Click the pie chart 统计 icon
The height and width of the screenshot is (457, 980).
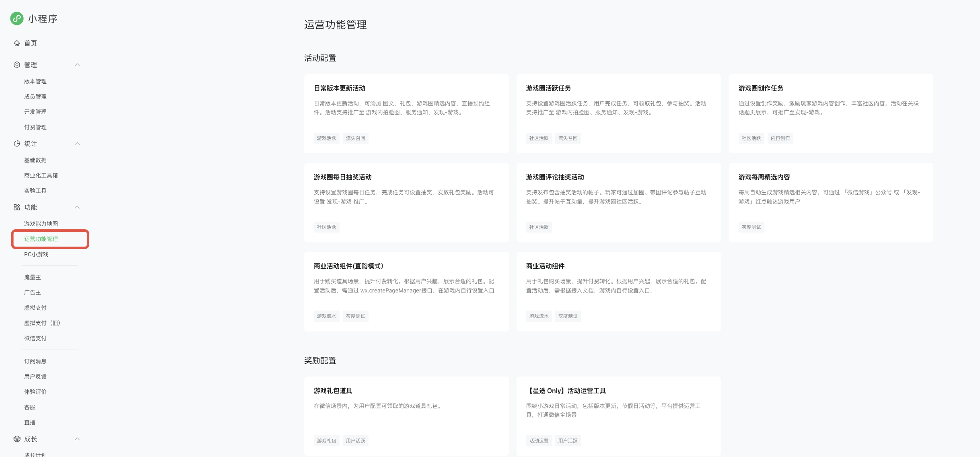tap(17, 144)
